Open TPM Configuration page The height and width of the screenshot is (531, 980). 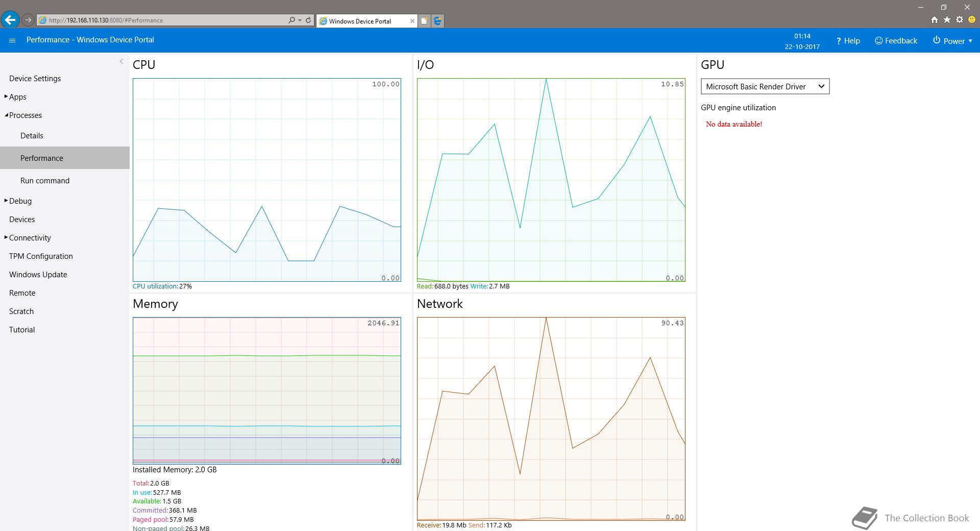[41, 256]
